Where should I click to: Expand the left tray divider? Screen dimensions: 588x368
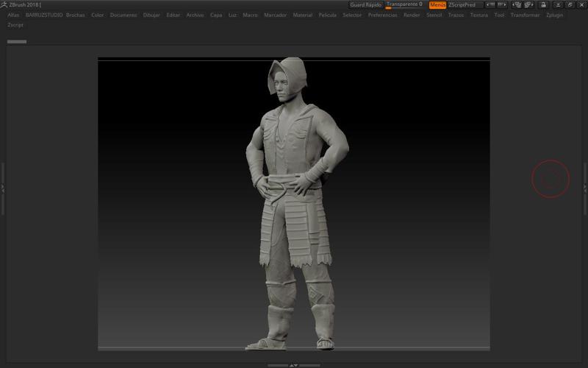click(2, 188)
